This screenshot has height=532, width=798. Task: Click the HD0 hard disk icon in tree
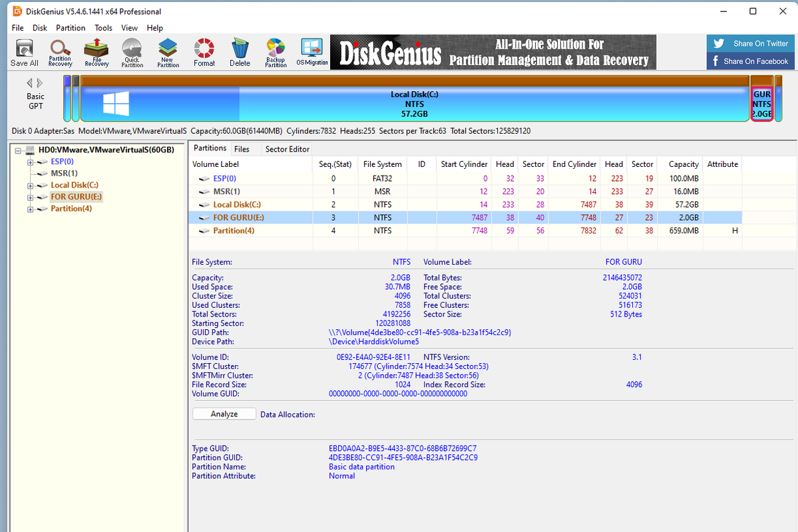(x=30, y=150)
